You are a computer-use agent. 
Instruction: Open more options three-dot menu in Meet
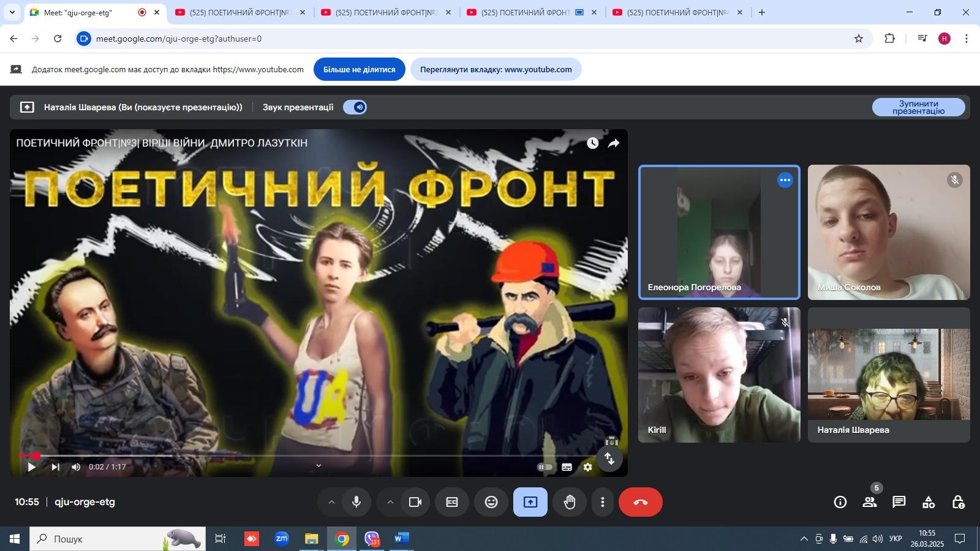click(x=603, y=502)
